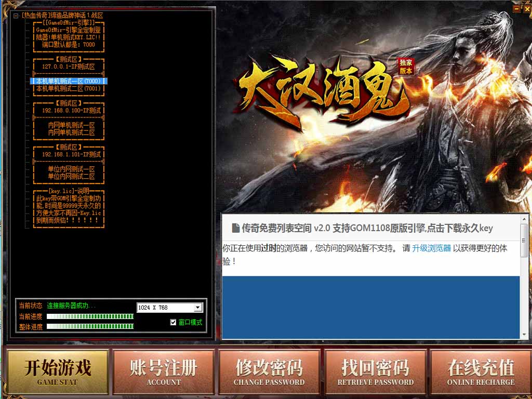Collapse the [热血传奇] server tree root
The width and height of the screenshot is (532, 399).
tap(16, 16)
